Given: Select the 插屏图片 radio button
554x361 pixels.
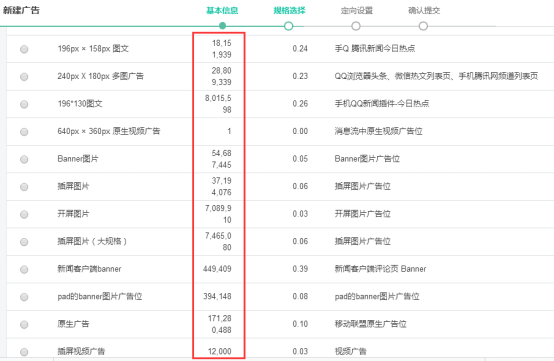Looking at the screenshot, I should [24, 187].
